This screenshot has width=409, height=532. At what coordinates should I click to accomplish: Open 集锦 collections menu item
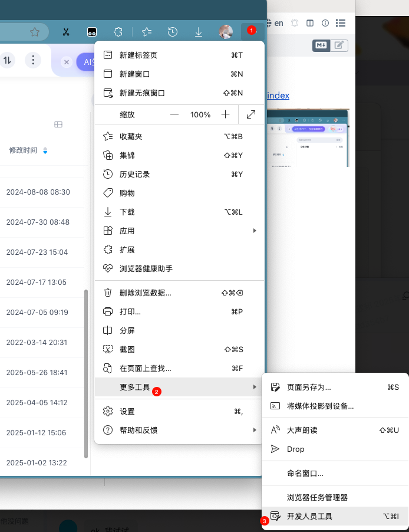(179, 155)
